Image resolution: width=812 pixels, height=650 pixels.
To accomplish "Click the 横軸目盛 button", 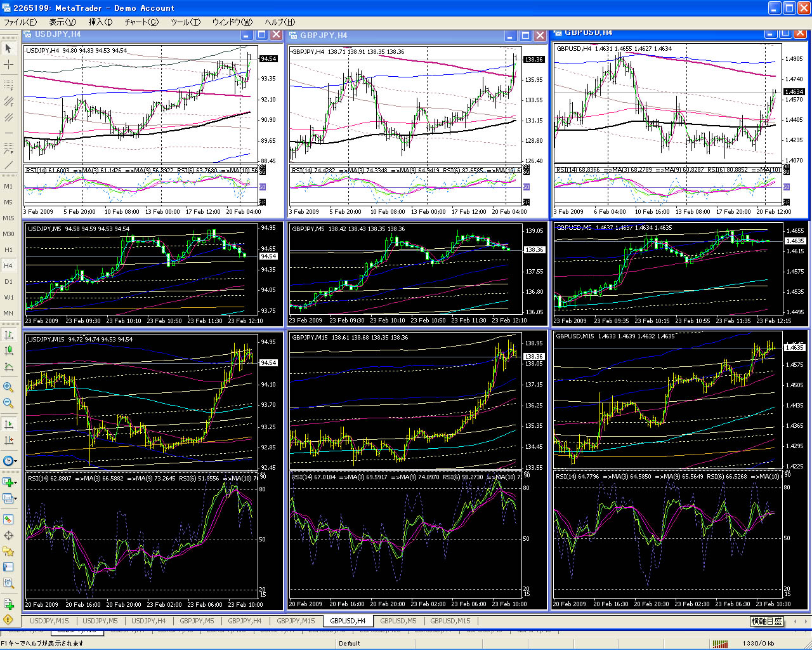I will click(766, 621).
